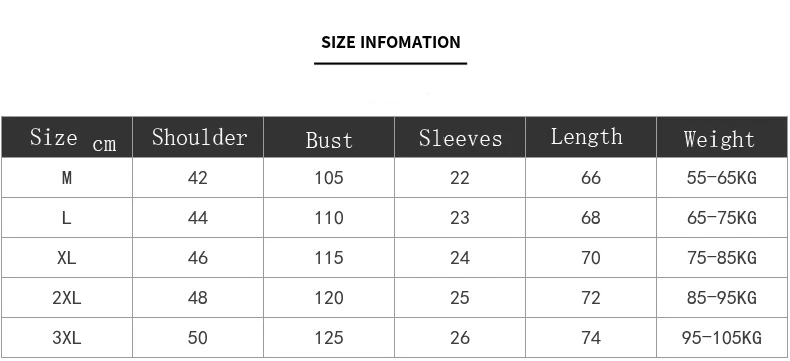Select the 75-85KG weight cell

(x=721, y=258)
